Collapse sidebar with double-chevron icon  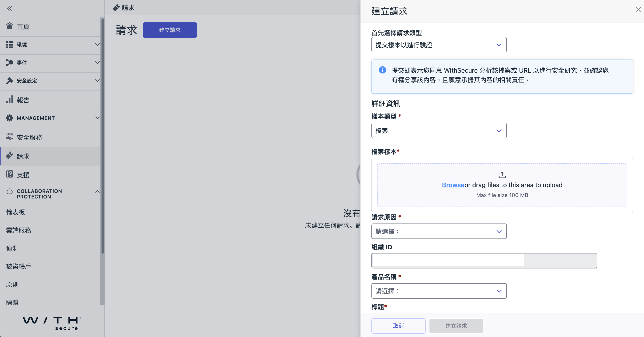pyautogui.click(x=9, y=8)
